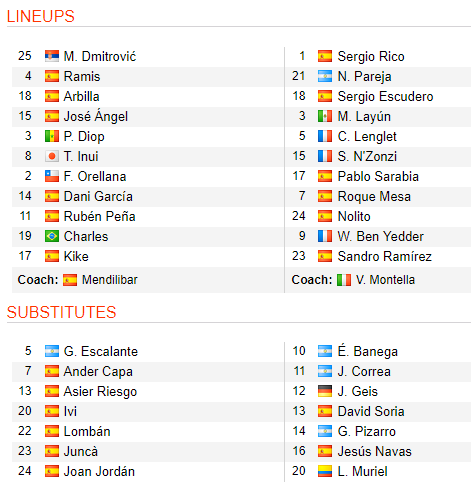
Task: Click the LINEUPS section heading
Action: [x=41, y=16]
